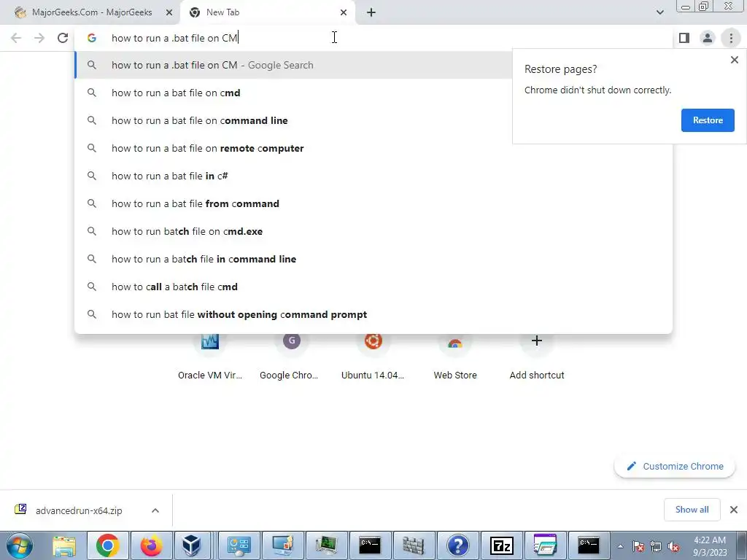Choose suggestion 'how to run a bat file from command'
The height and width of the screenshot is (560, 747).
tap(373, 203)
